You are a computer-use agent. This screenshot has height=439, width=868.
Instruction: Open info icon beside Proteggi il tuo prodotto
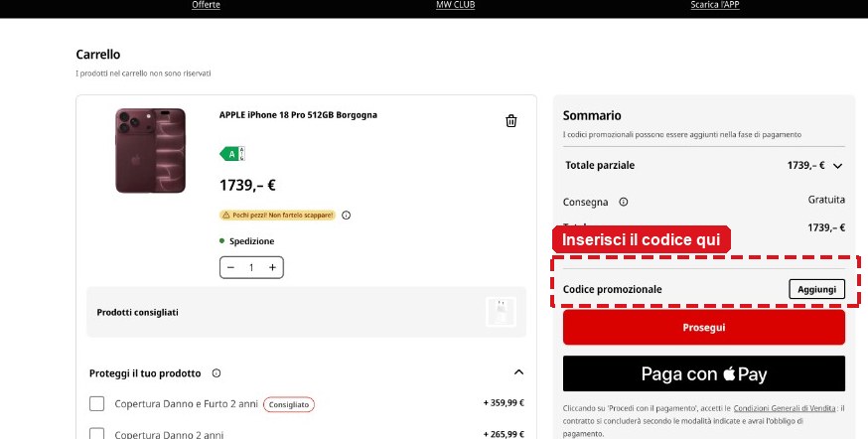click(217, 373)
